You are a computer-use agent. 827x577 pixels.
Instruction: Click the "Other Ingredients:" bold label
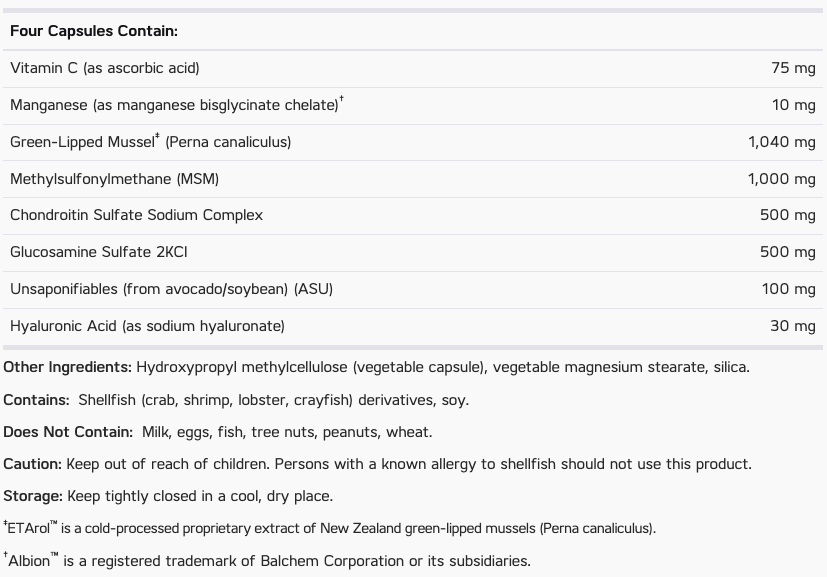coord(67,367)
